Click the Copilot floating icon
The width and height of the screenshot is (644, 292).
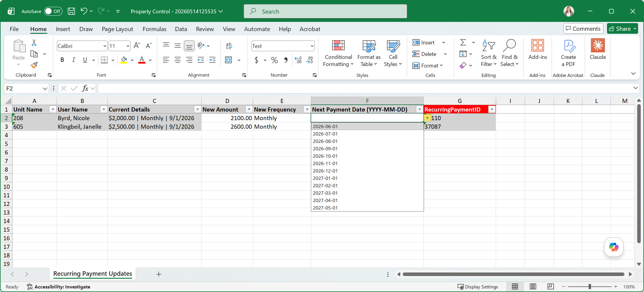(614, 247)
